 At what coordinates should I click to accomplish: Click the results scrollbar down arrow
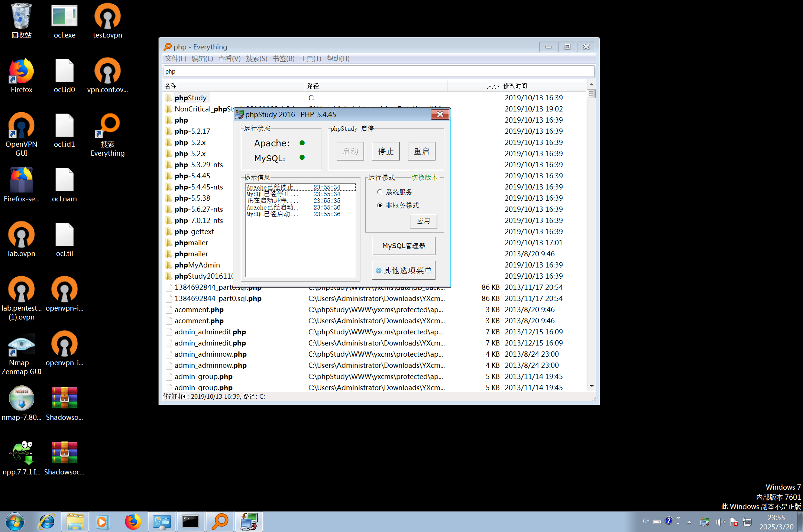(x=591, y=386)
